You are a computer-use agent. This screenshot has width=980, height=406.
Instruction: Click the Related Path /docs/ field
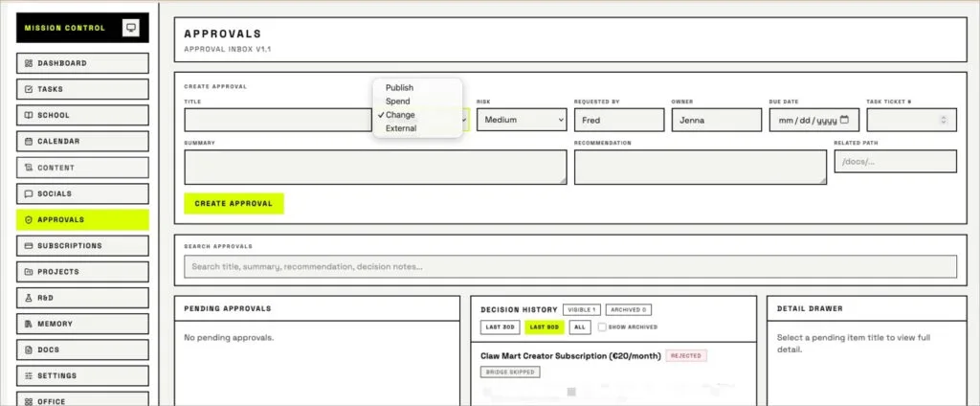[x=896, y=162]
